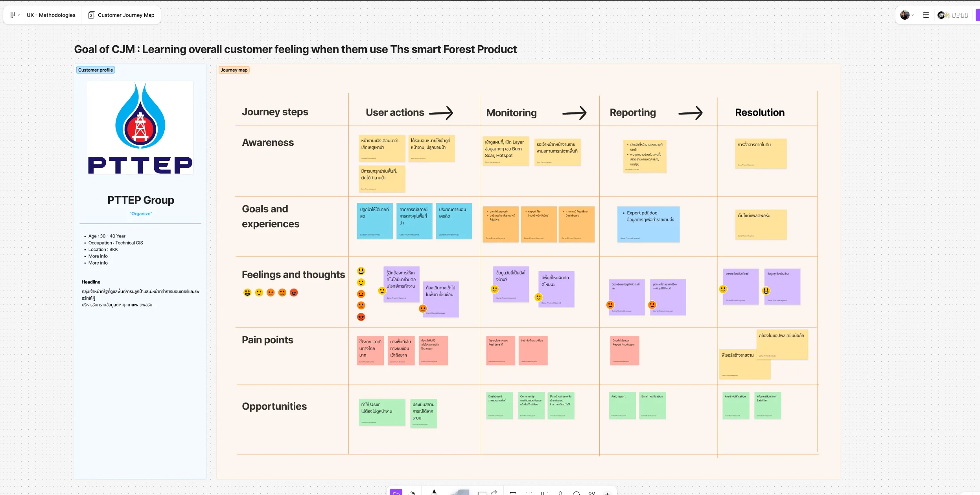Select the "Organize" text under PTTEP Group
Image resolution: width=980 pixels, height=495 pixels.
[141, 213]
